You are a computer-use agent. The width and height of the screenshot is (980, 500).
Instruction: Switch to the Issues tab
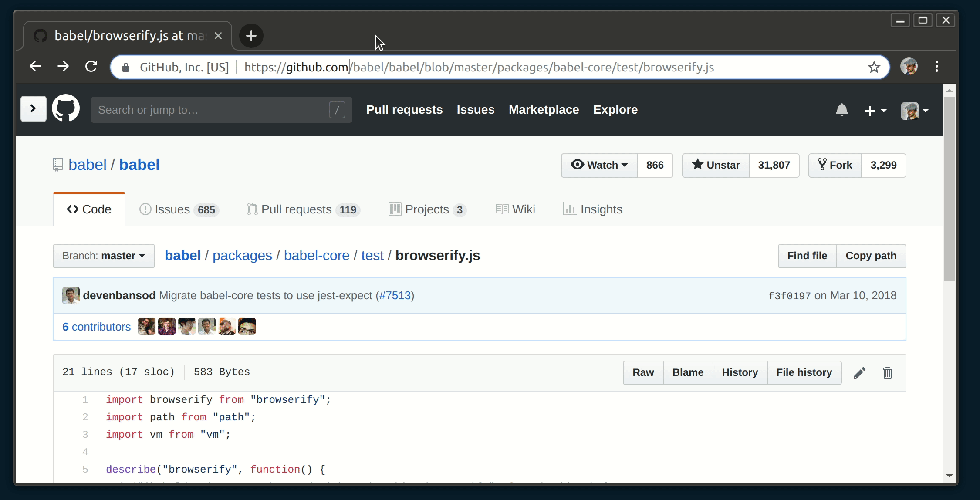179,209
